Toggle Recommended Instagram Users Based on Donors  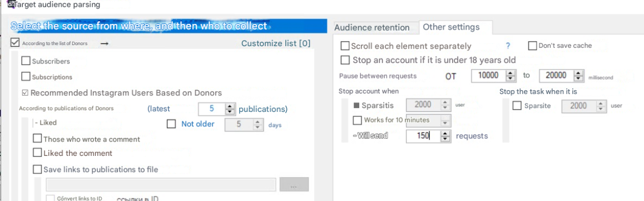[25, 93]
